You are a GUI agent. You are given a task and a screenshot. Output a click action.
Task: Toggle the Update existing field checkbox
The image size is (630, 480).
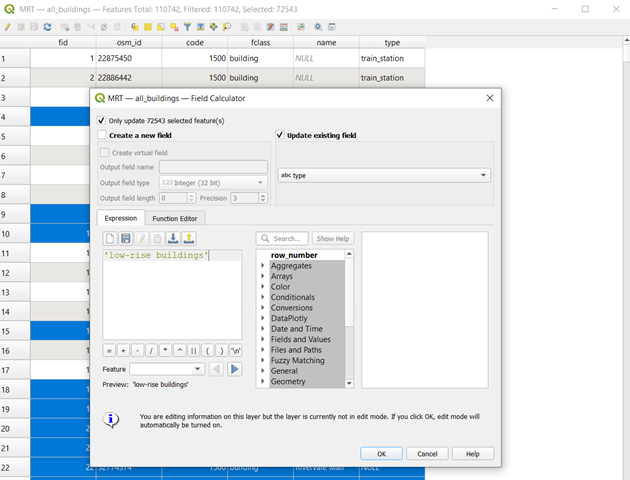(280, 135)
